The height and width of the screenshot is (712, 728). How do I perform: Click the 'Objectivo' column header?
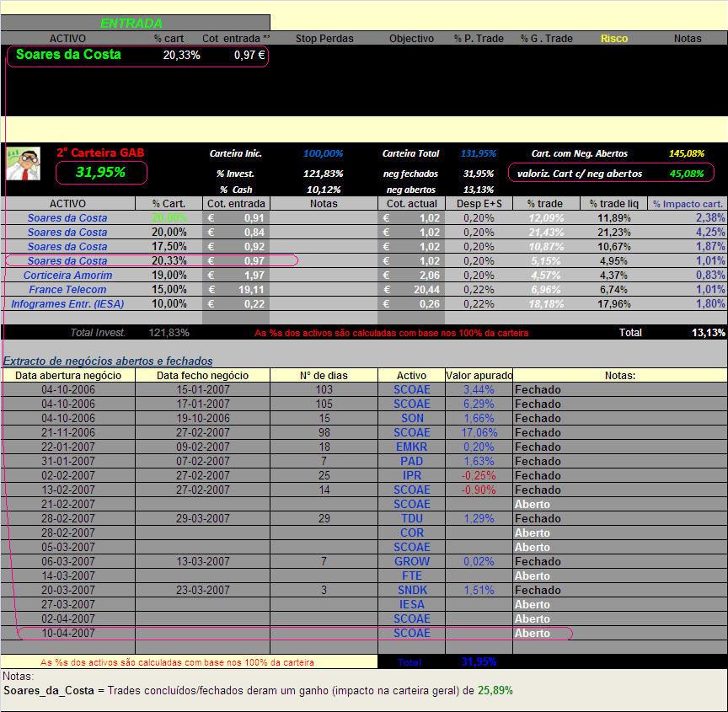(411, 39)
